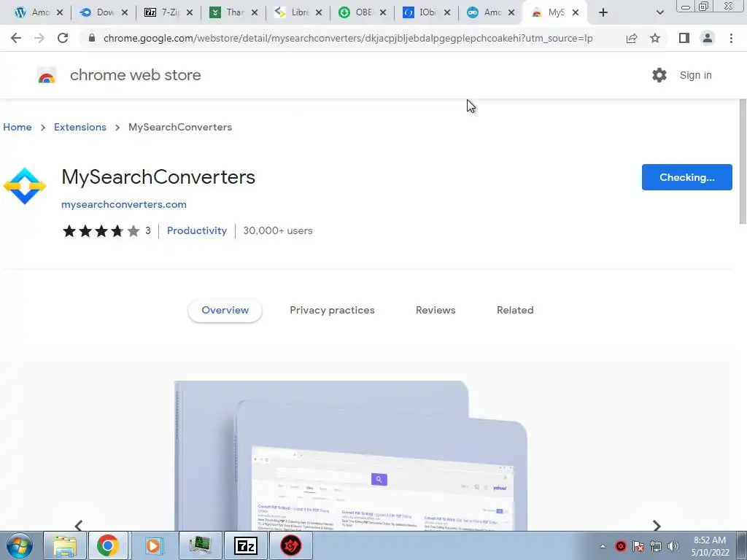Click the MySearchConverters title heading

point(158,177)
